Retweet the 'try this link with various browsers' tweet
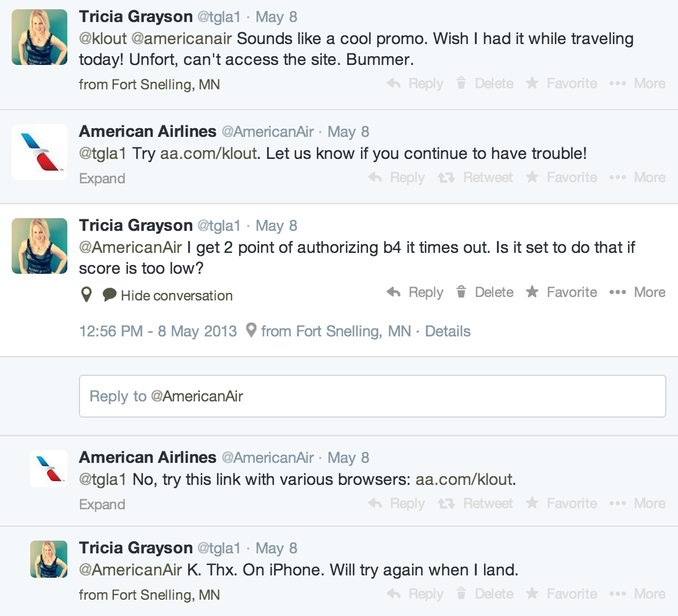This screenshot has height=616, width=678. pyautogui.click(x=475, y=503)
